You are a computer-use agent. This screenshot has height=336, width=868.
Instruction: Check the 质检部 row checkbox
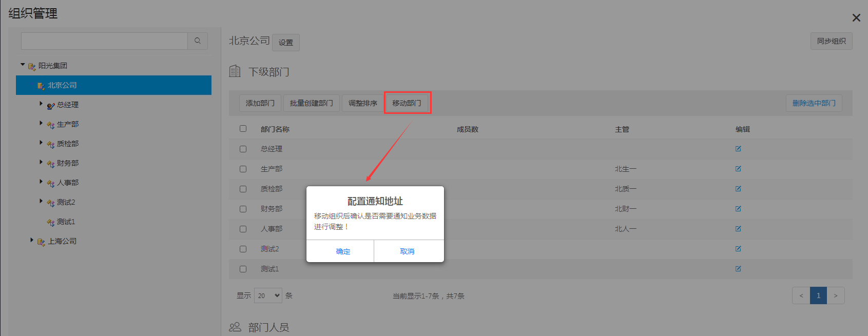coord(243,189)
